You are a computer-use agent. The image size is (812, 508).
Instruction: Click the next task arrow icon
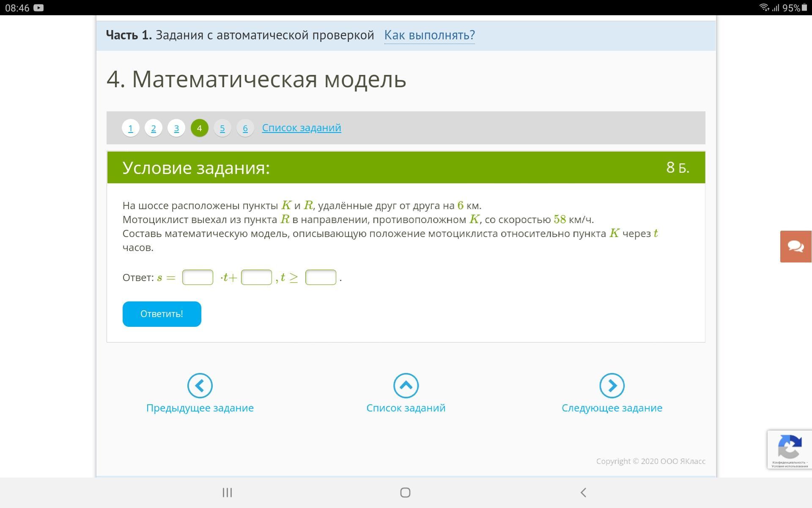(612, 386)
